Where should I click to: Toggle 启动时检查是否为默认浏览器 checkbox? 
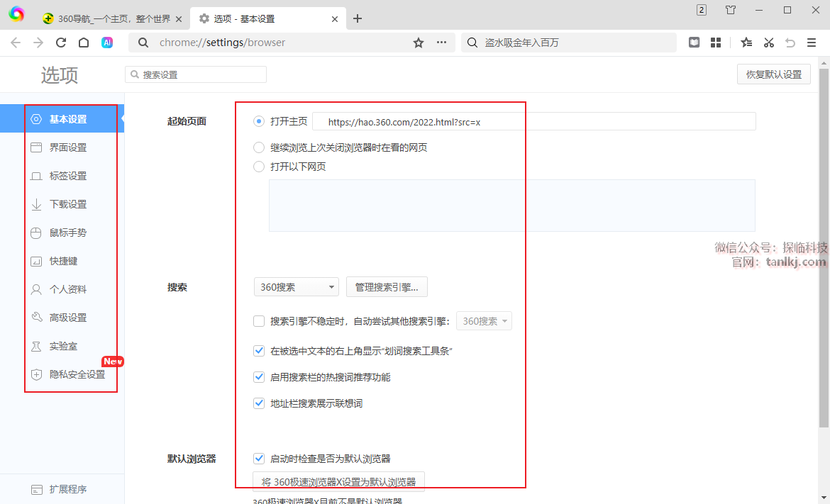259,459
